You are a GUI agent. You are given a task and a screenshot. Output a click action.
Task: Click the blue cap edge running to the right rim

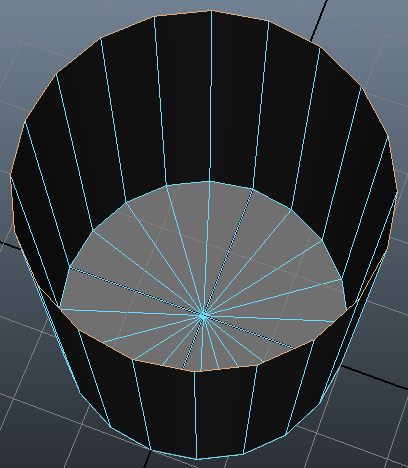(269, 318)
